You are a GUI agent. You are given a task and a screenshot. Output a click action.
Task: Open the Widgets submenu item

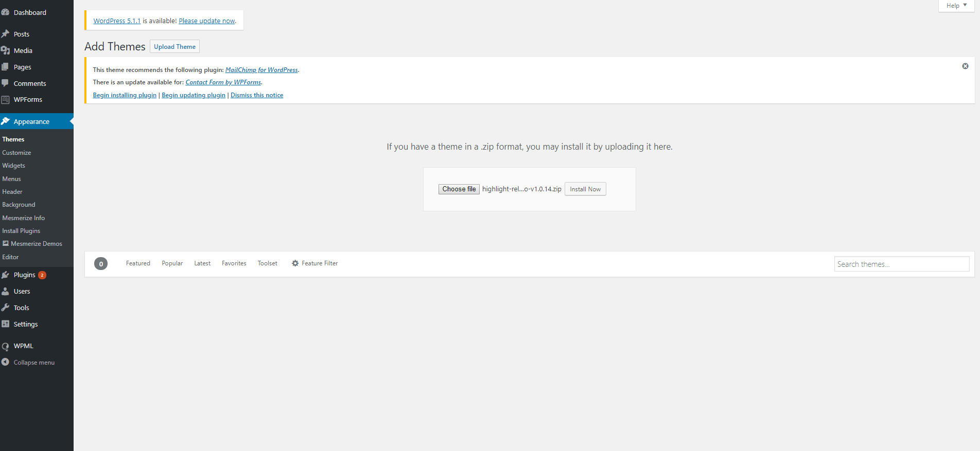pos(13,166)
